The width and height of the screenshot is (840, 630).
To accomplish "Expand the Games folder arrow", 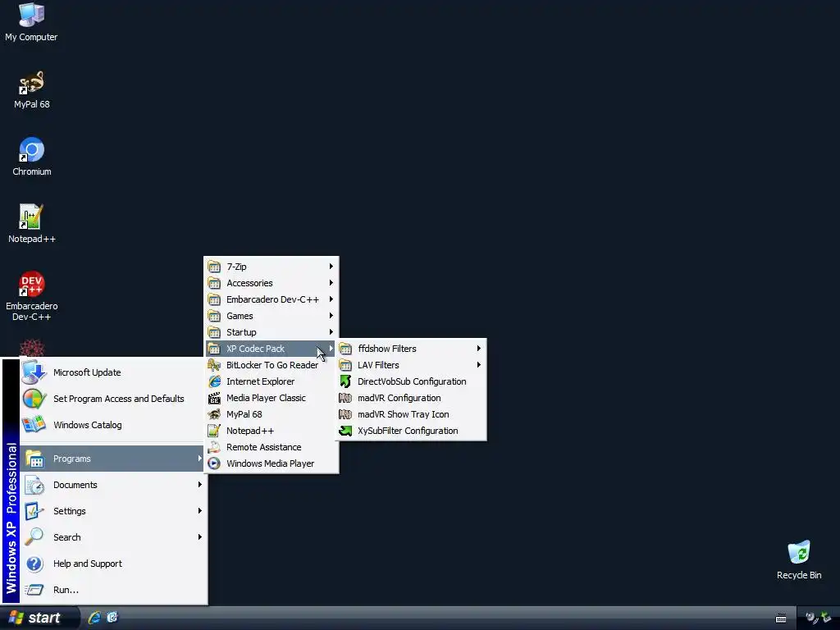I will (x=331, y=316).
